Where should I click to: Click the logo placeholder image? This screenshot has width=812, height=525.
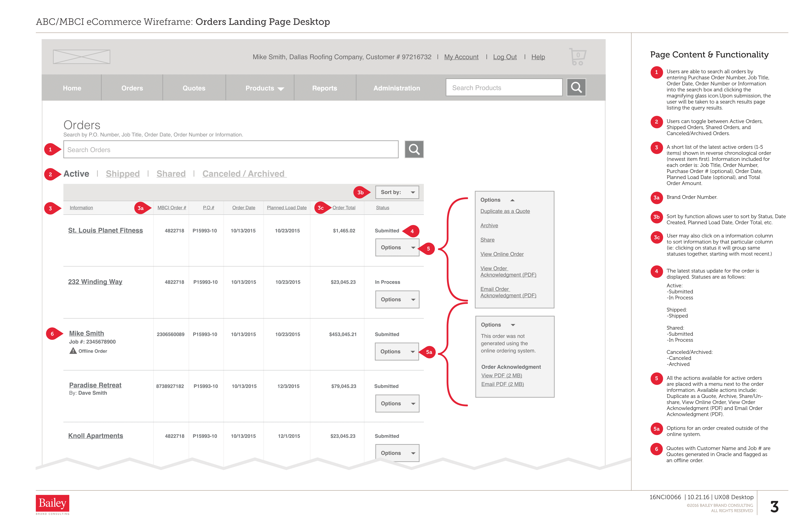tap(81, 57)
